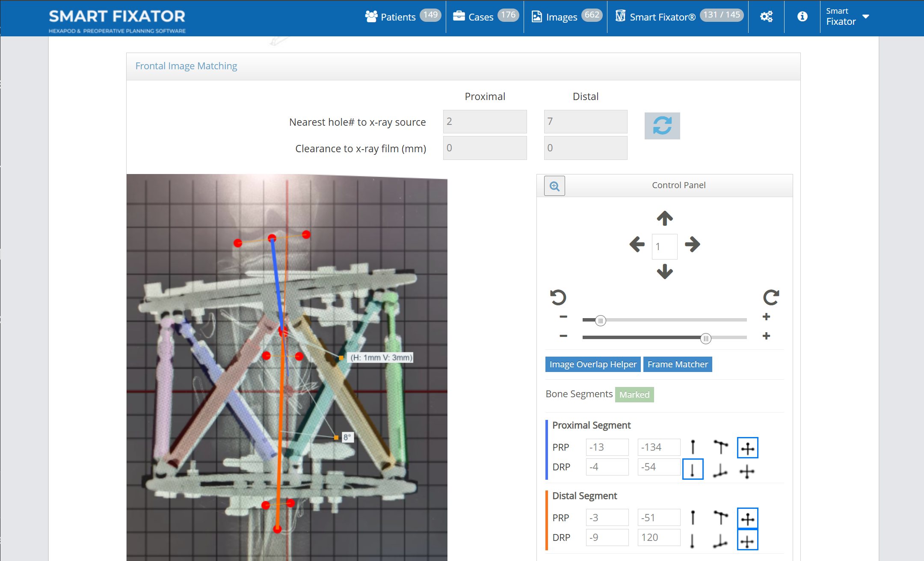Open the Images menu
Image resolution: width=924 pixels, height=561 pixels.
coord(566,17)
